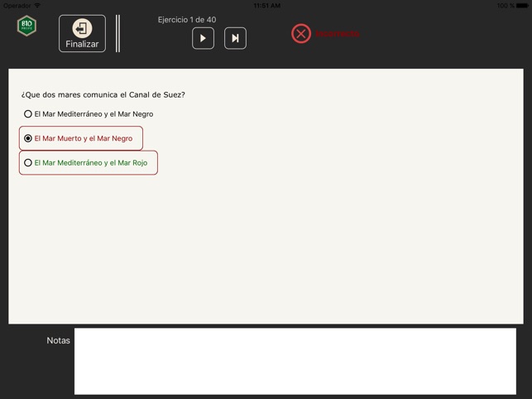Click the red 'Incorrecto' result label
This screenshot has width=532, height=399.
coord(338,34)
